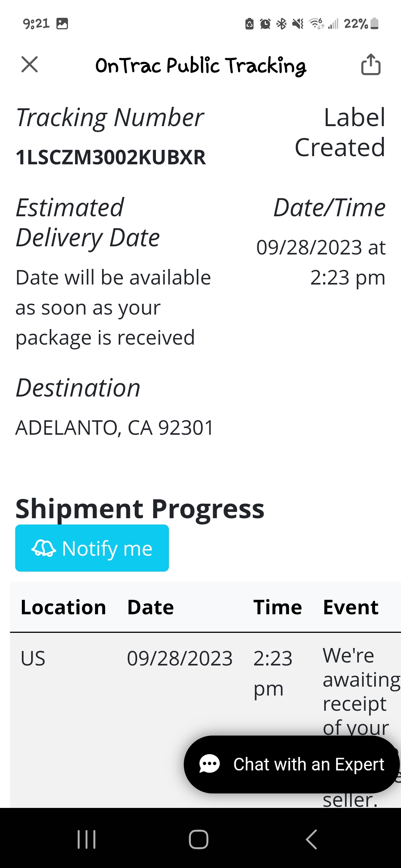
Task: Open the recent apps button
Action: tap(87, 839)
